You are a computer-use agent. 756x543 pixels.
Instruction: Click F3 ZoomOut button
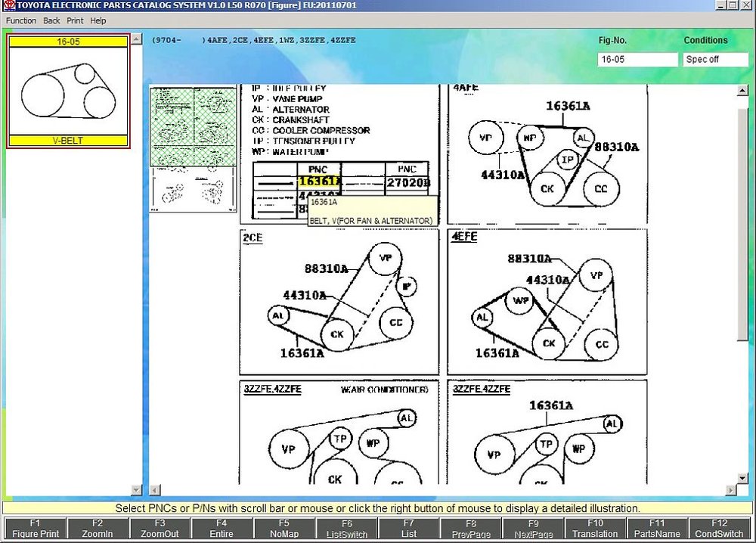pos(160,529)
